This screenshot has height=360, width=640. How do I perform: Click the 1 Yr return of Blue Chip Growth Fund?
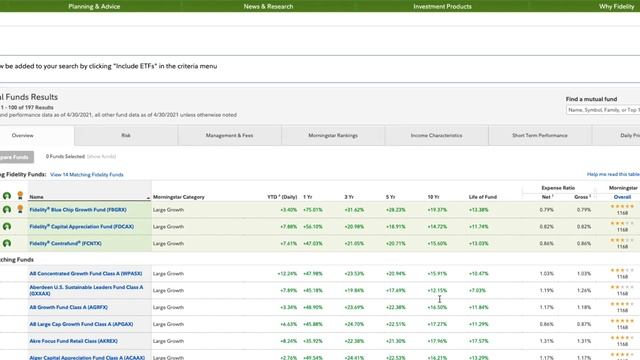[313, 210]
